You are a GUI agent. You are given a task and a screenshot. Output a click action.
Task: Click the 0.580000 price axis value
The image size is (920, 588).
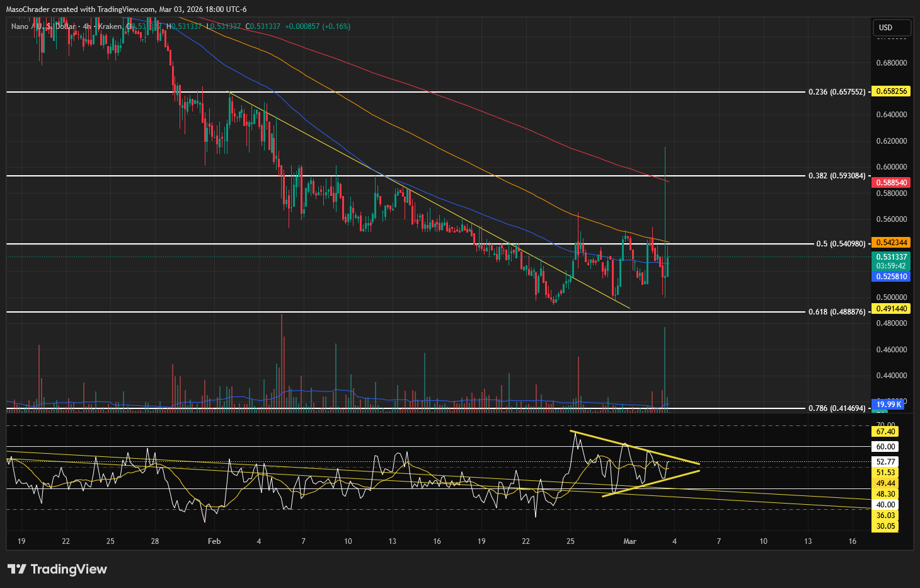pyautogui.click(x=891, y=193)
